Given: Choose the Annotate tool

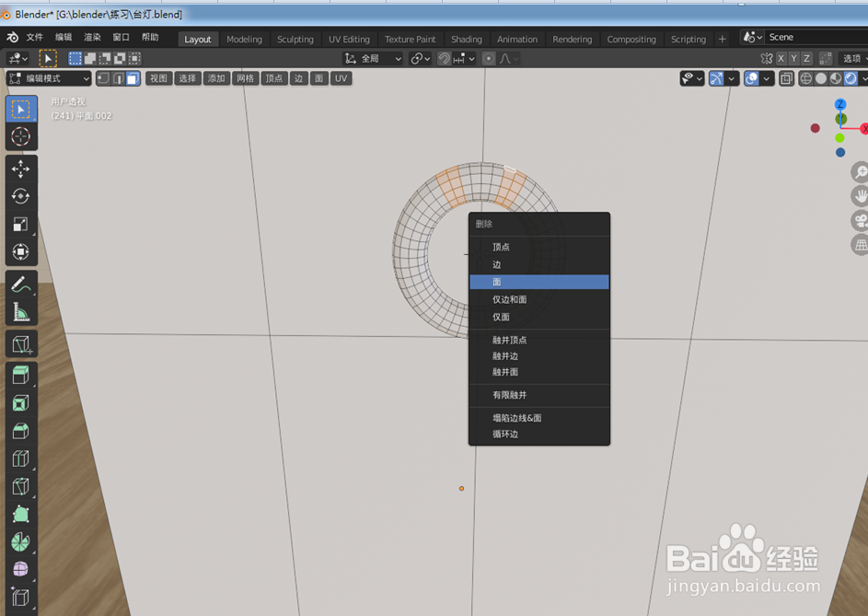Looking at the screenshot, I should (21, 284).
